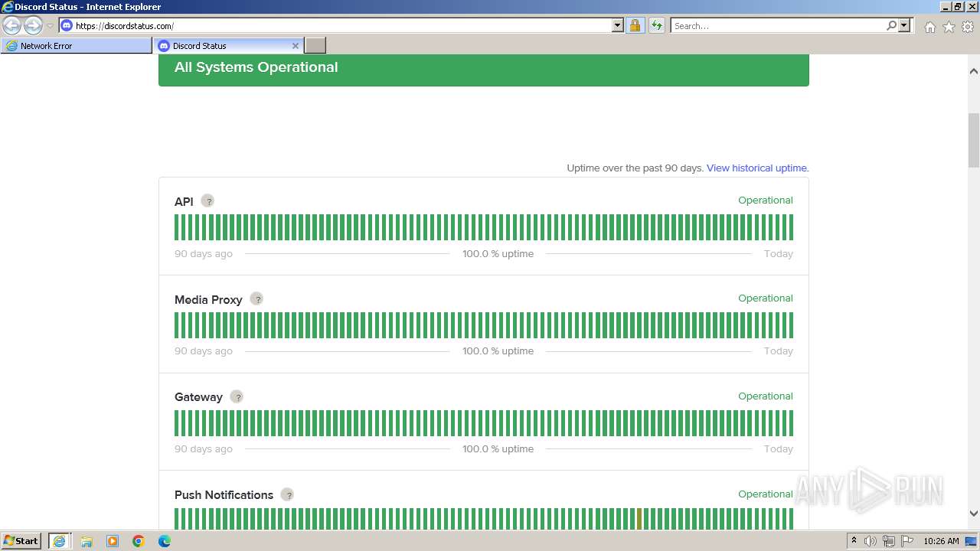
Task: Open the Home icon
Action: [x=929, y=27]
